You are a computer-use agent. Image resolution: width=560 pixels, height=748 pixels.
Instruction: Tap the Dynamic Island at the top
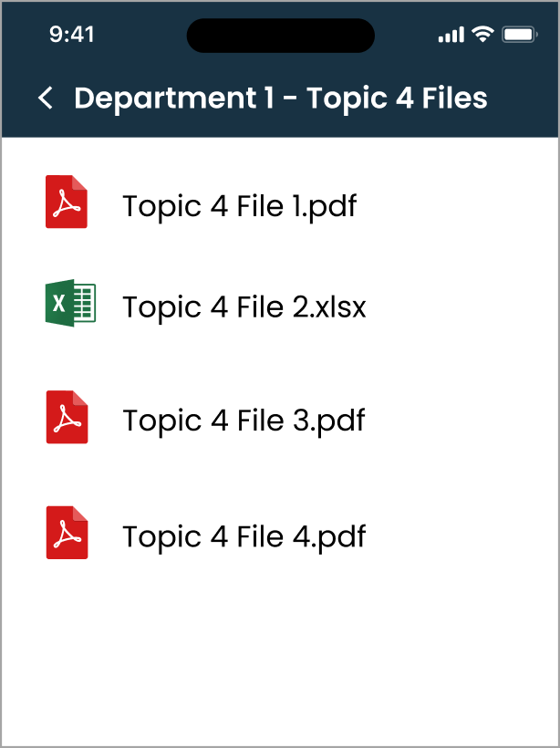point(280,35)
